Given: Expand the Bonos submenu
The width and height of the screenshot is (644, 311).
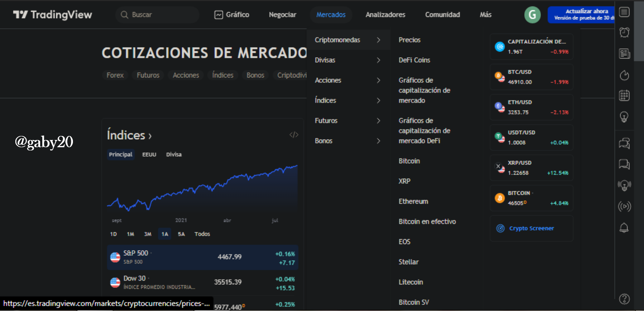Looking at the screenshot, I should [x=348, y=141].
